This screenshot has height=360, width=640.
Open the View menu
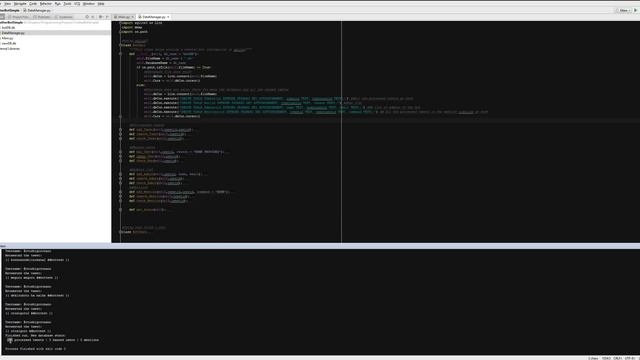point(8,4)
